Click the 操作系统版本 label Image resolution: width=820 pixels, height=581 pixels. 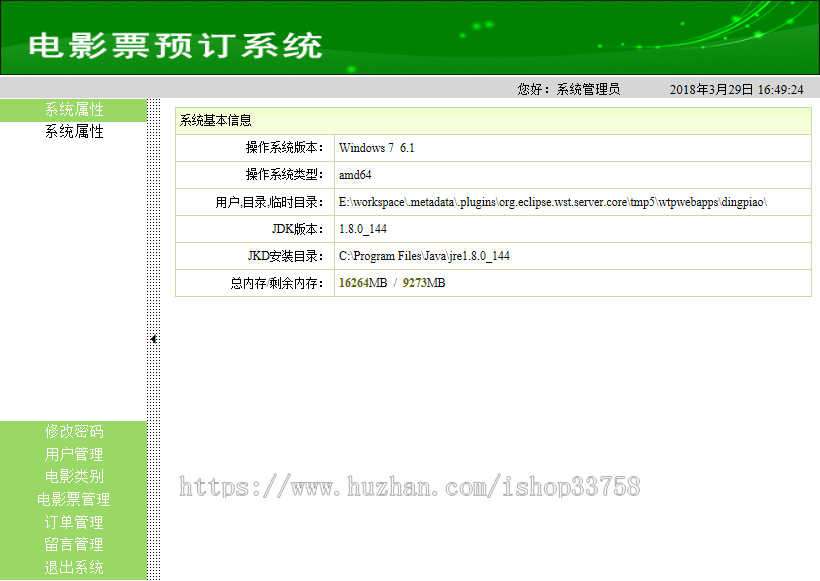click(x=285, y=148)
